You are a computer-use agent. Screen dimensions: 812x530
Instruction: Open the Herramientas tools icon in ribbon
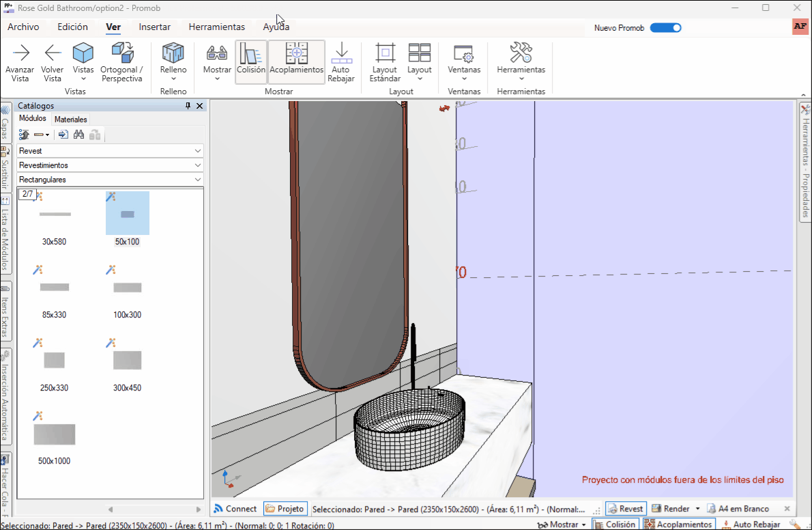pyautogui.click(x=521, y=53)
